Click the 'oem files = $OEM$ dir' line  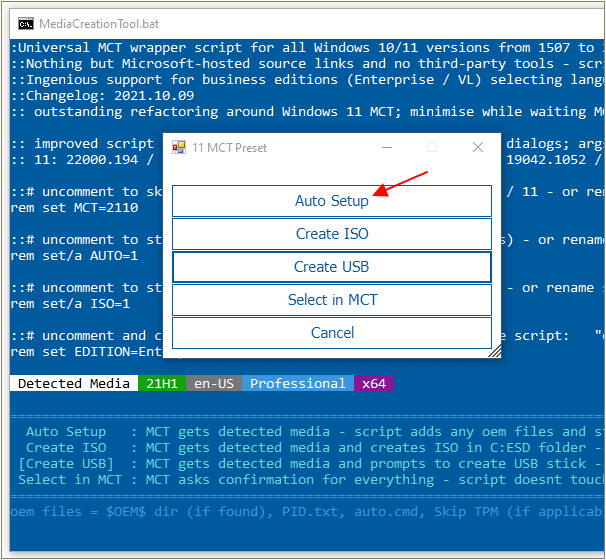pos(307,512)
